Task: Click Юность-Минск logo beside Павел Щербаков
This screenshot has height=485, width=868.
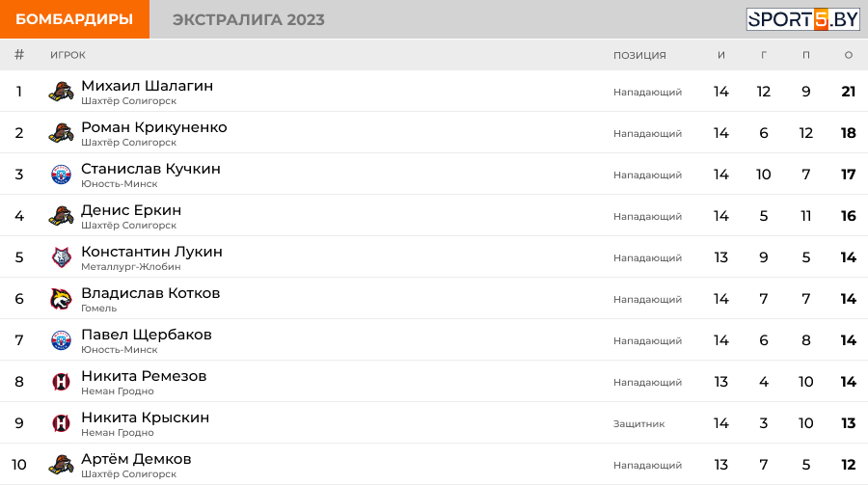Action: [x=61, y=340]
